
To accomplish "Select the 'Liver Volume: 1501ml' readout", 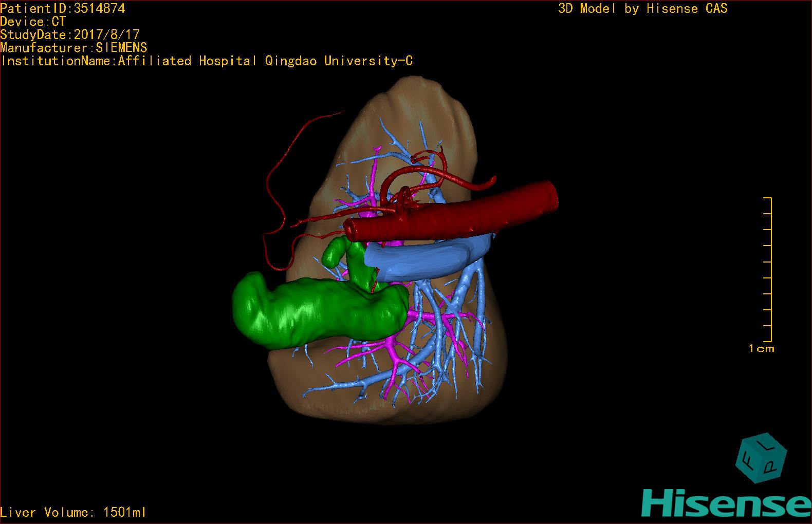I will (73, 512).
